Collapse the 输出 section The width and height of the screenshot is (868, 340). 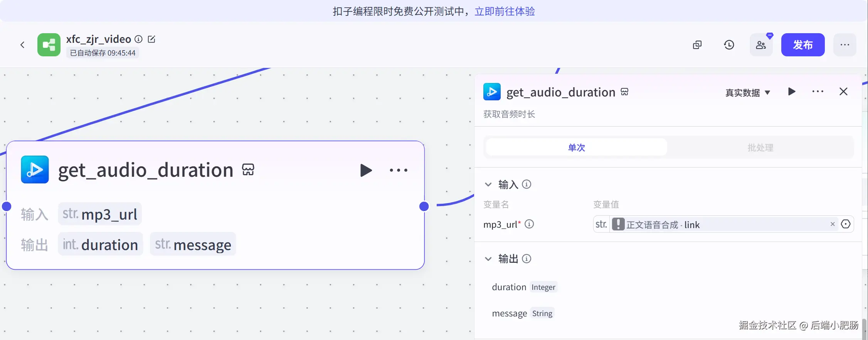coord(488,259)
